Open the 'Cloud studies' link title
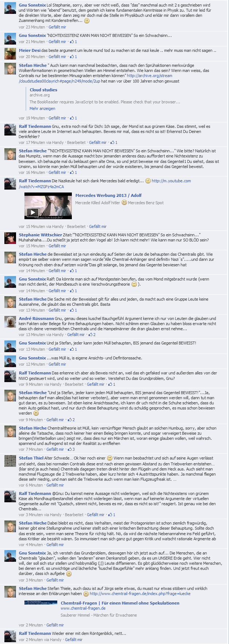The height and width of the screenshot is (644, 229). pyautogui.click(x=43, y=90)
